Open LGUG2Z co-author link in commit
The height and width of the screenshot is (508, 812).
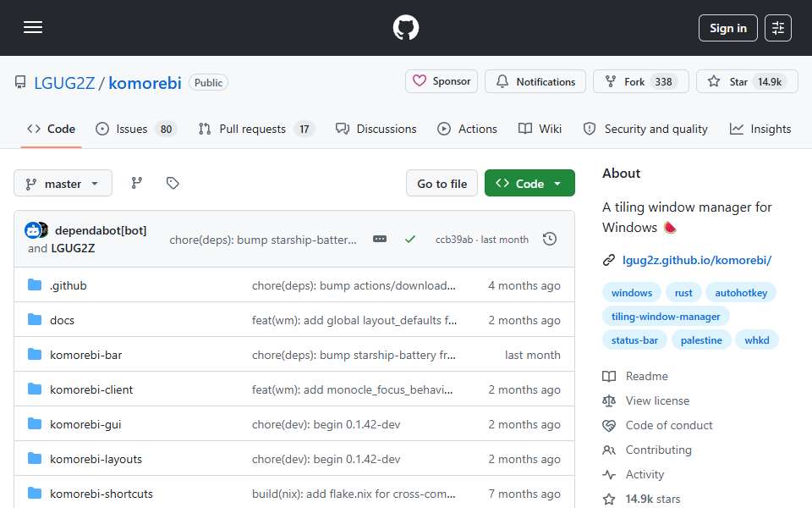(x=73, y=248)
